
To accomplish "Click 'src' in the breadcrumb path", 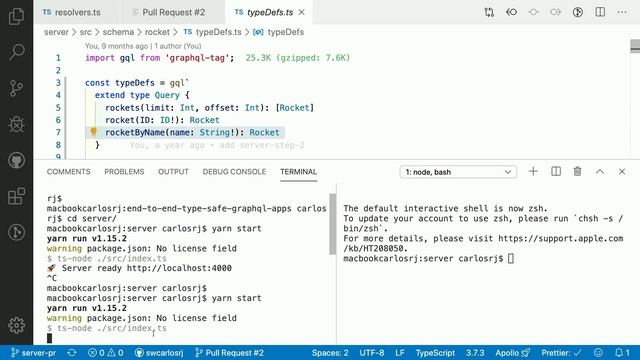I will point(86,32).
